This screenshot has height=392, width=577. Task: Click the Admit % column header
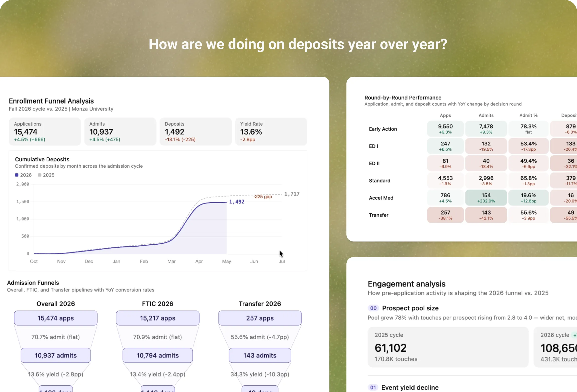[x=528, y=115]
